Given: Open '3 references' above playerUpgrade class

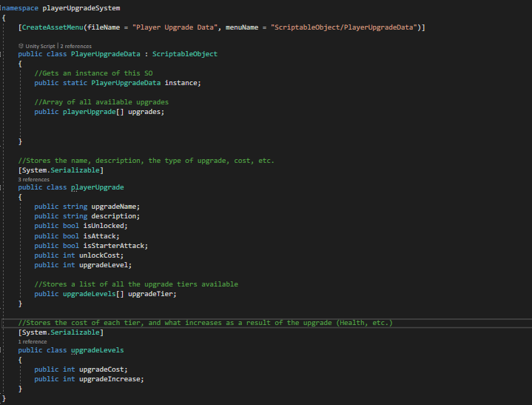Looking at the screenshot, I should (x=33, y=179).
